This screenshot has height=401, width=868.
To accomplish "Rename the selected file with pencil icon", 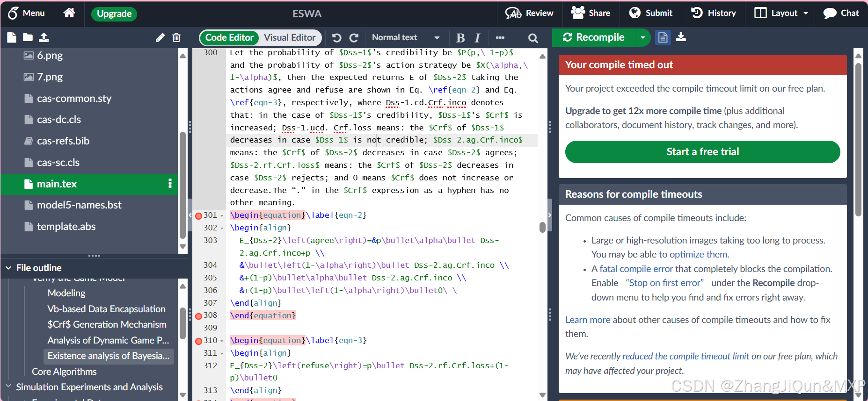I will click(160, 37).
